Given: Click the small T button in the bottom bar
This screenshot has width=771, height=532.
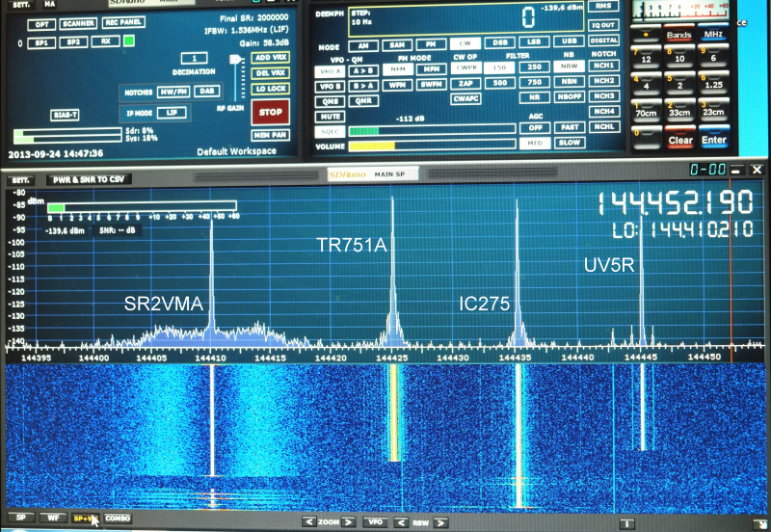Looking at the screenshot, I should click(626, 523).
